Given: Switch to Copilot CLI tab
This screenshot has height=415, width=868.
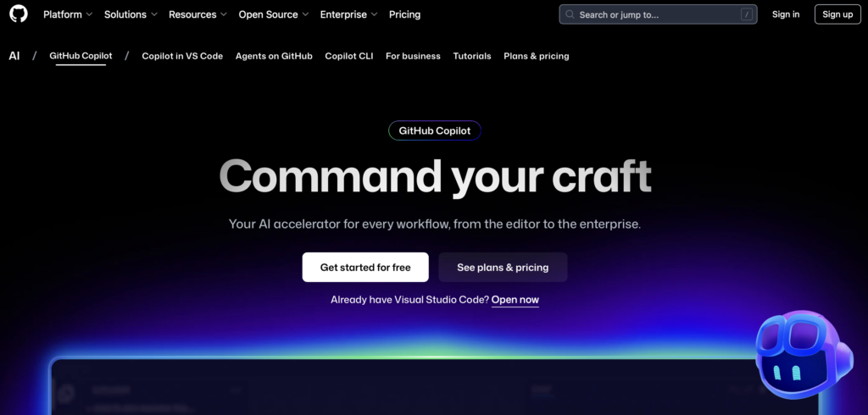Looking at the screenshot, I should 349,56.
